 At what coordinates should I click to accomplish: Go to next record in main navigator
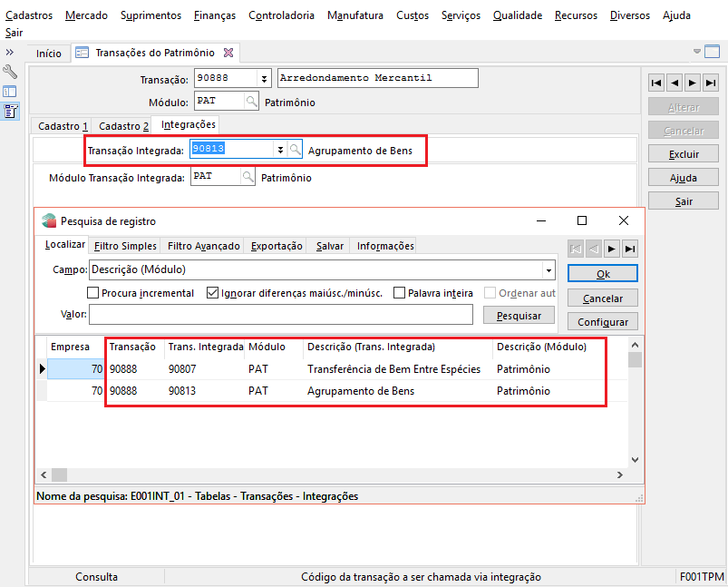tap(693, 83)
